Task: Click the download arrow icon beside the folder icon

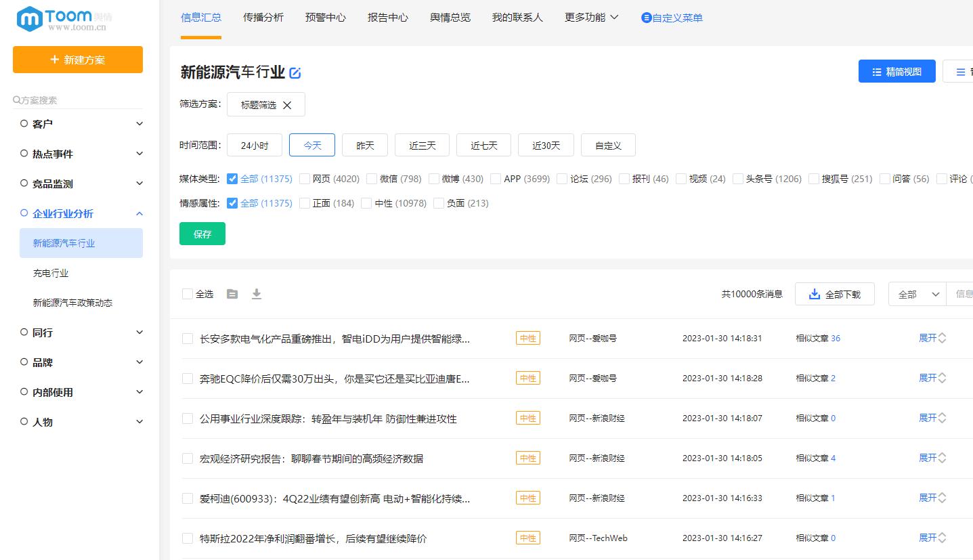Action: click(257, 294)
